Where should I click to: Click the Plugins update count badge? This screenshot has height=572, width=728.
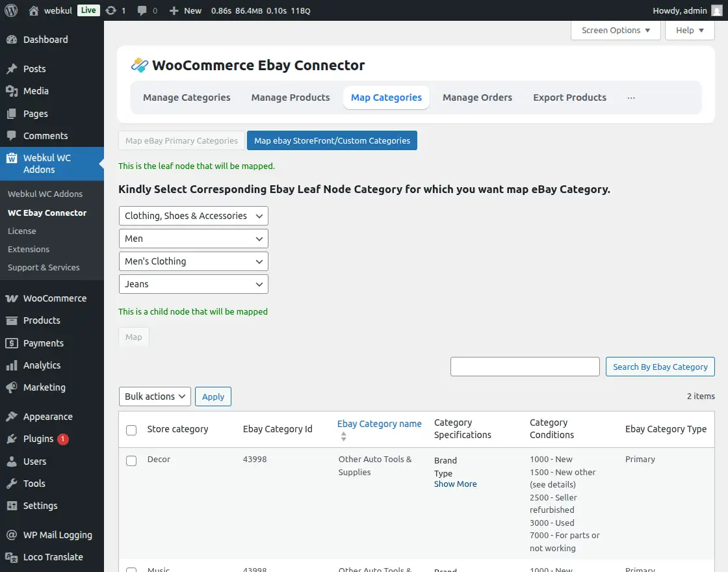[x=62, y=439]
